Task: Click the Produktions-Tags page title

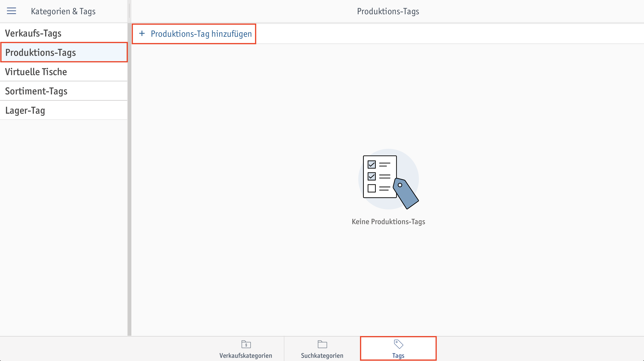Action: point(388,11)
